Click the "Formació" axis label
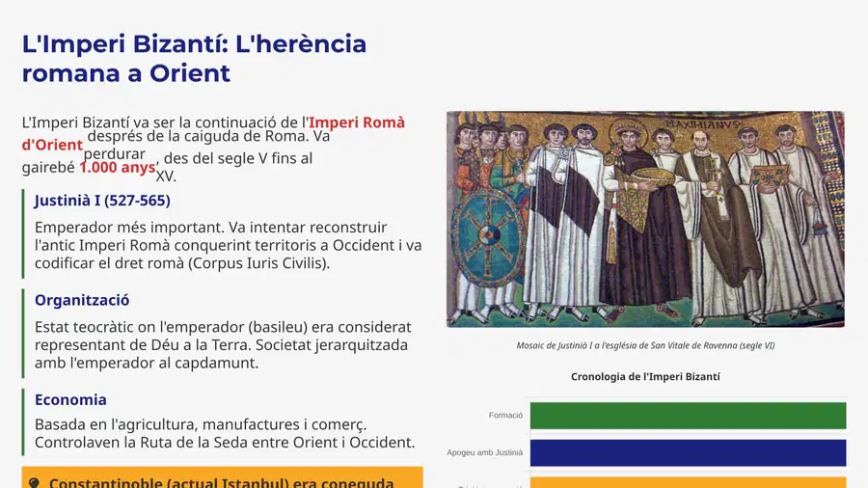 pos(505,415)
